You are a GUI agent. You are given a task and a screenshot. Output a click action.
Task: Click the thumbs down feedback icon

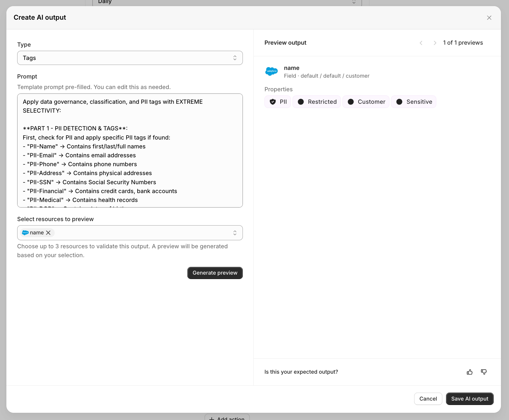[484, 372]
